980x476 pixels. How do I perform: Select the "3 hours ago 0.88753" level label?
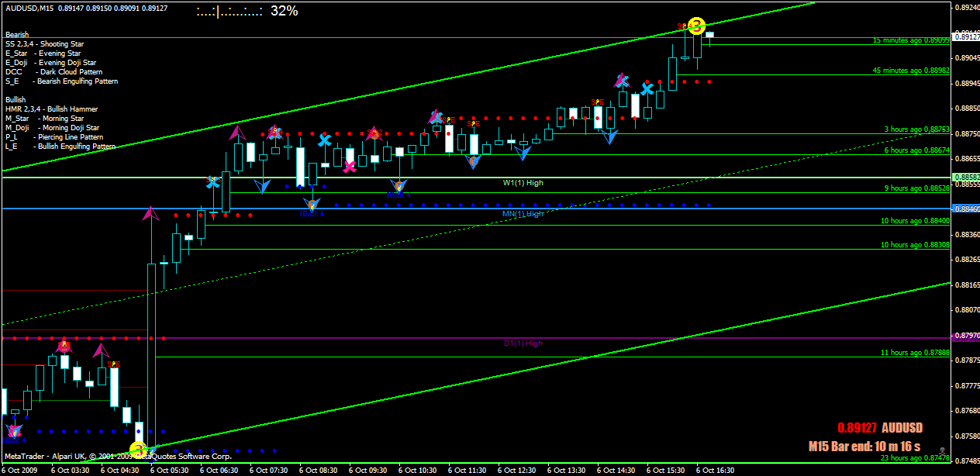pos(917,129)
